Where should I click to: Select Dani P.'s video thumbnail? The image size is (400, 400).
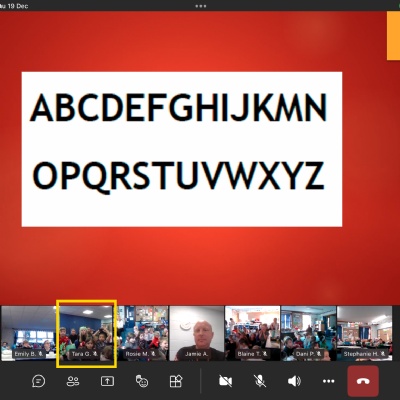309,333
